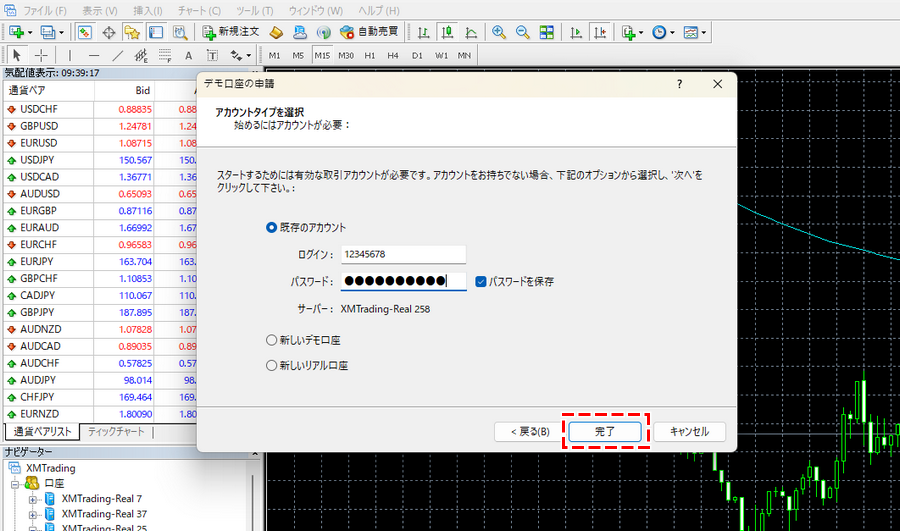Open the new chart dropdown arrow
Screen dimensions: 900x531
(x=30, y=33)
